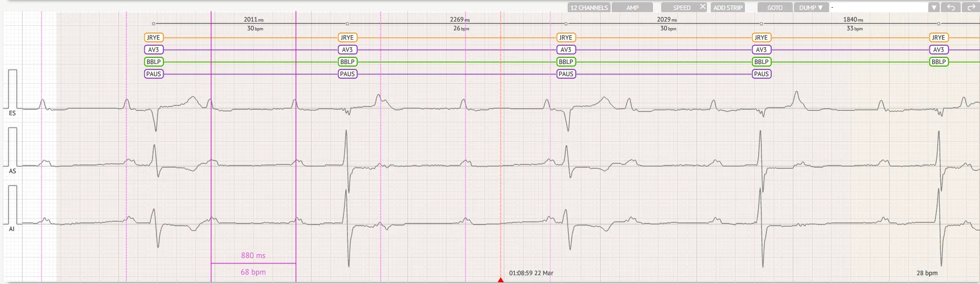Click the ADD STRIP button
The width and height of the screenshot is (980, 284).
coord(728,7)
